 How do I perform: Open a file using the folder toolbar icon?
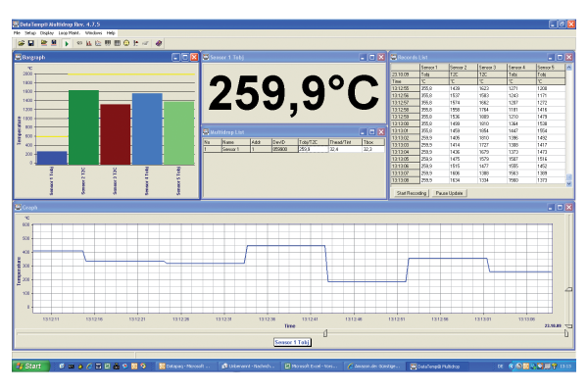pyautogui.click(x=22, y=43)
